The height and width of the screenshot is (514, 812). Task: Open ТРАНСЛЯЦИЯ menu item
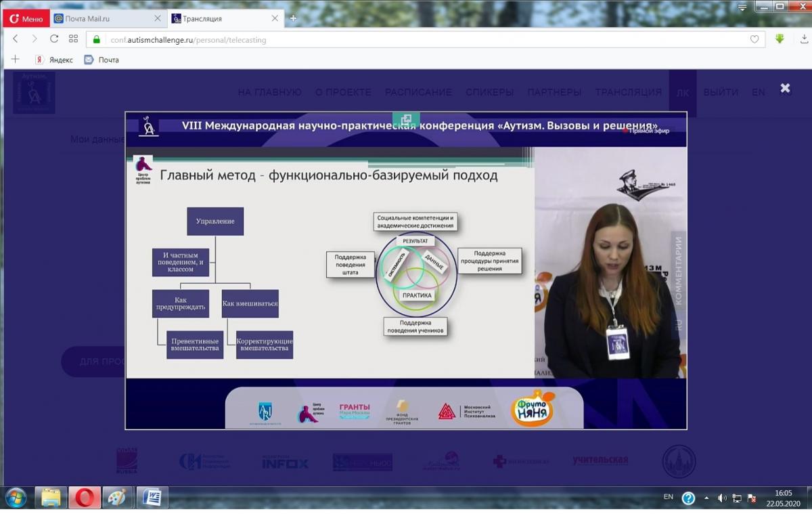[x=628, y=92]
